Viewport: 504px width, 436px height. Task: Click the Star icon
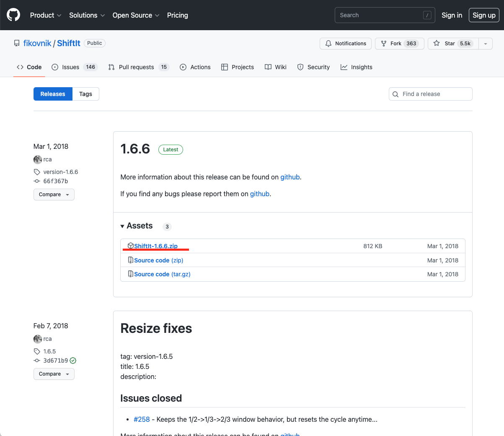(437, 43)
